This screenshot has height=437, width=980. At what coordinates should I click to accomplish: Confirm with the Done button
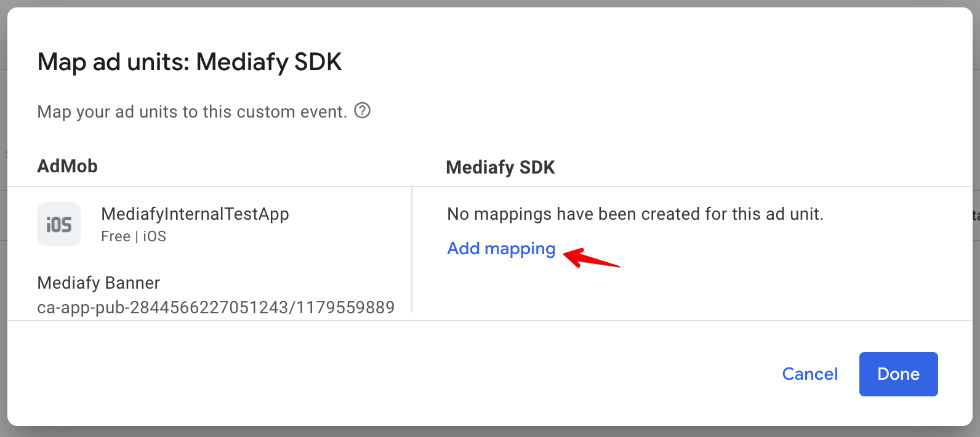(898, 374)
